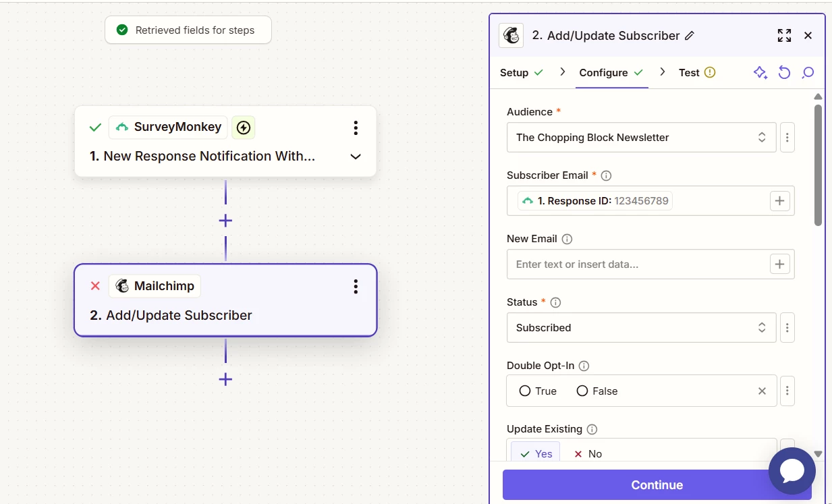The width and height of the screenshot is (832, 504).
Task: Switch to the Configure tab
Action: click(x=611, y=73)
